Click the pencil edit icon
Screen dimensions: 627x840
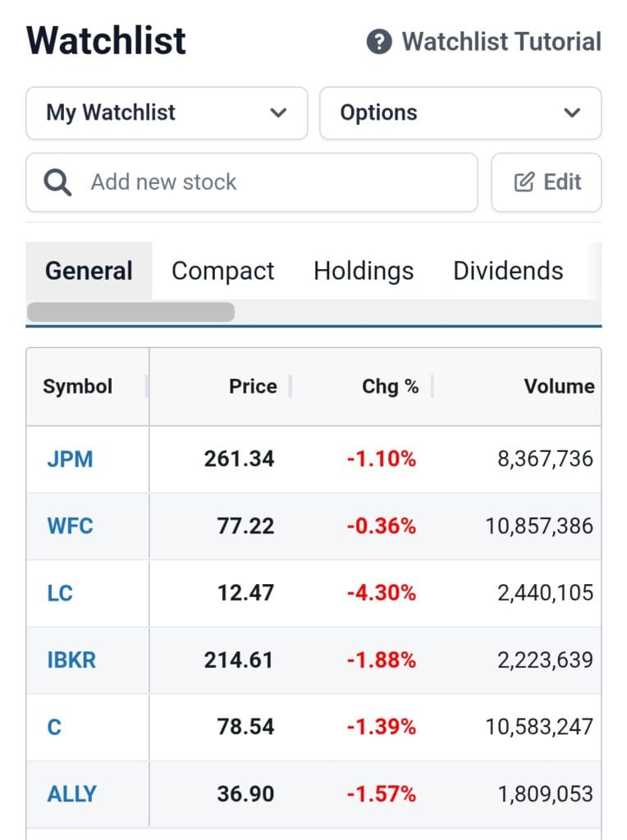[x=524, y=182]
